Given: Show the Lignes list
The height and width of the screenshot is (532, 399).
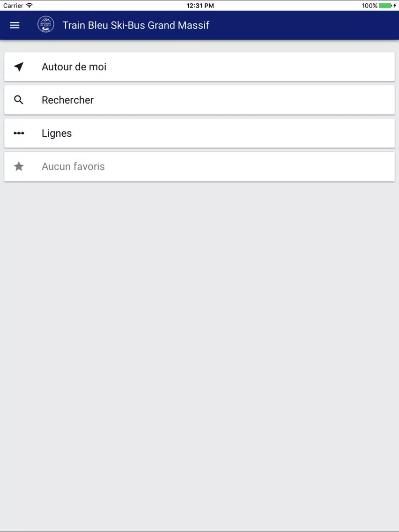Looking at the screenshot, I should point(199,133).
